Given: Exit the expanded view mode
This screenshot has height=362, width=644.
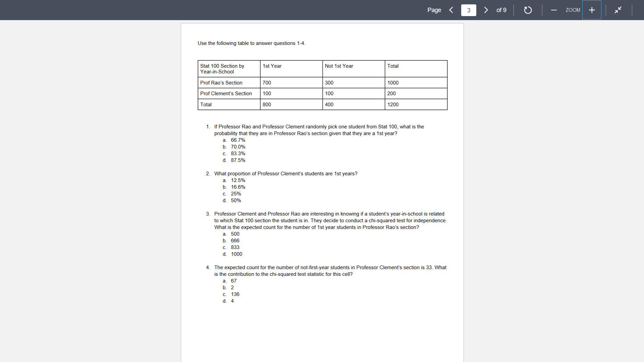Looking at the screenshot, I should [x=618, y=10].
